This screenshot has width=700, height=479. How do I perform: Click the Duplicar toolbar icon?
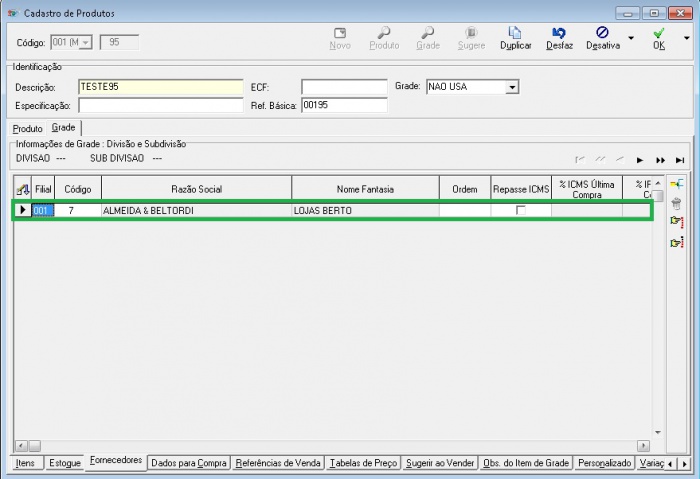(x=515, y=34)
